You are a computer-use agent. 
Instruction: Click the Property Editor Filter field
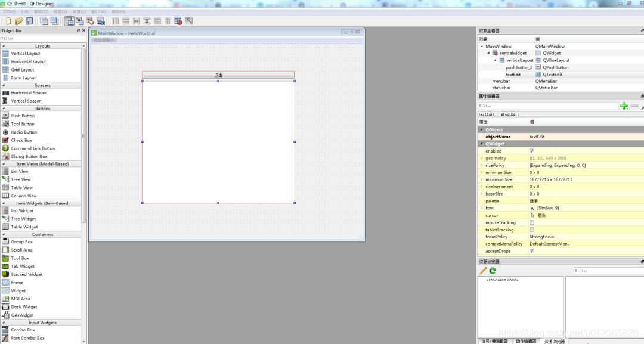548,106
